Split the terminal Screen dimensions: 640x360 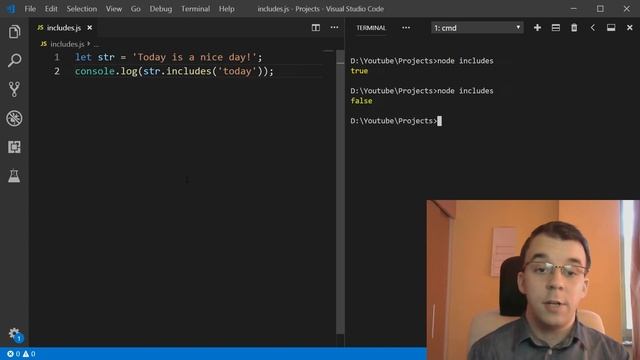(x=556, y=28)
